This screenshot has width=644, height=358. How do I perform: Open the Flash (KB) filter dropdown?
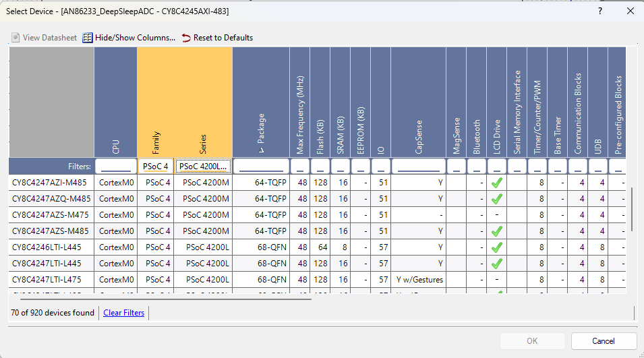[320, 167]
